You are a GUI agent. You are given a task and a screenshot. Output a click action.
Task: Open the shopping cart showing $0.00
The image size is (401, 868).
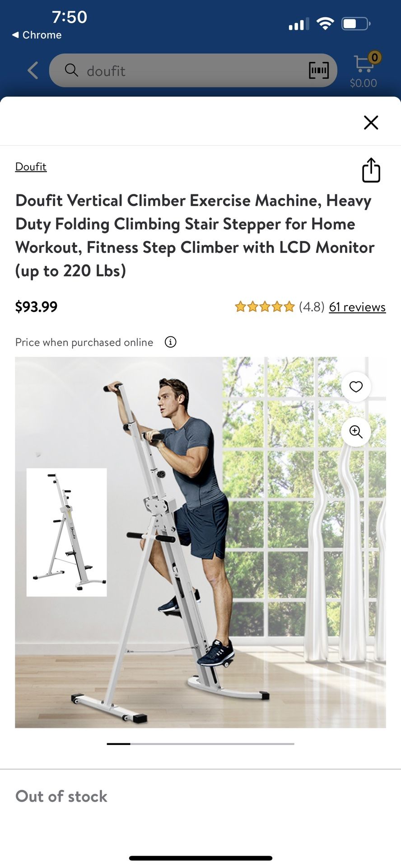coord(364,71)
